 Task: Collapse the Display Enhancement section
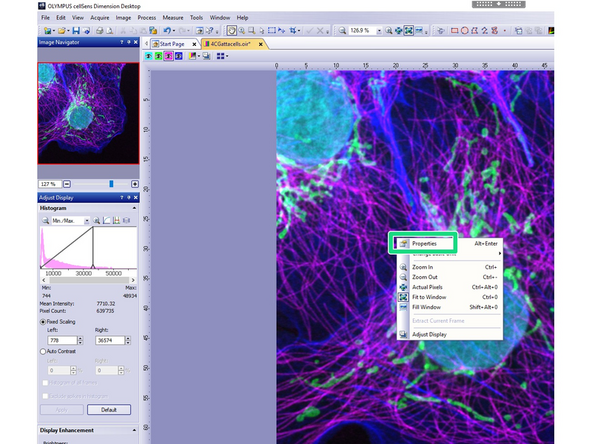point(134,430)
